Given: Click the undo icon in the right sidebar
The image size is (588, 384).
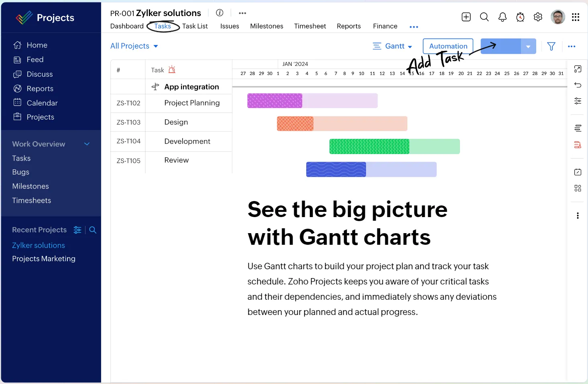Looking at the screenshot, I should (x=578, y=85).
